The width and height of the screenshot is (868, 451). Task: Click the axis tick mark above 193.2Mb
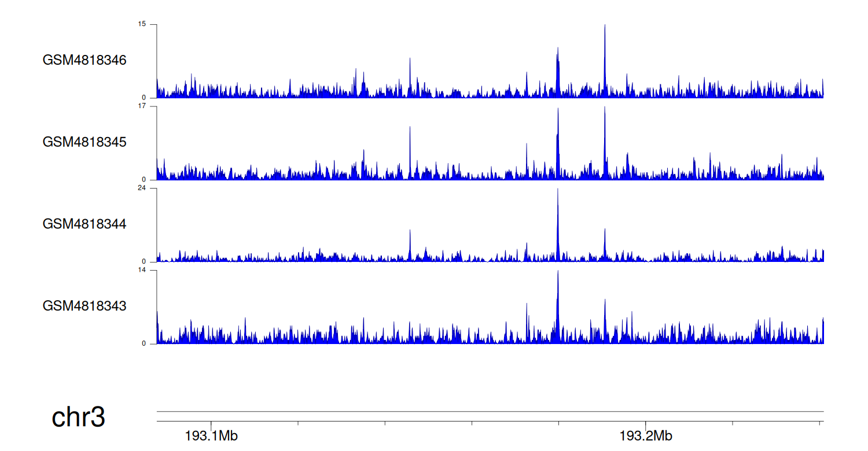(646, 424)
